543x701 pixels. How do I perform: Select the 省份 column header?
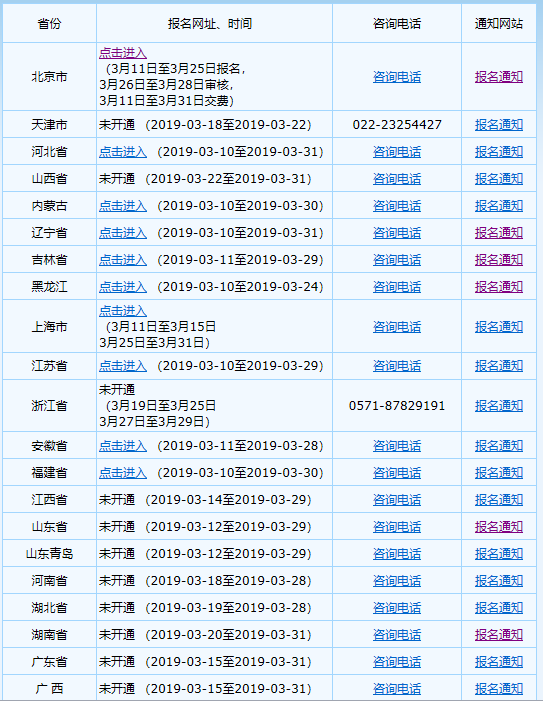(49, 24)
